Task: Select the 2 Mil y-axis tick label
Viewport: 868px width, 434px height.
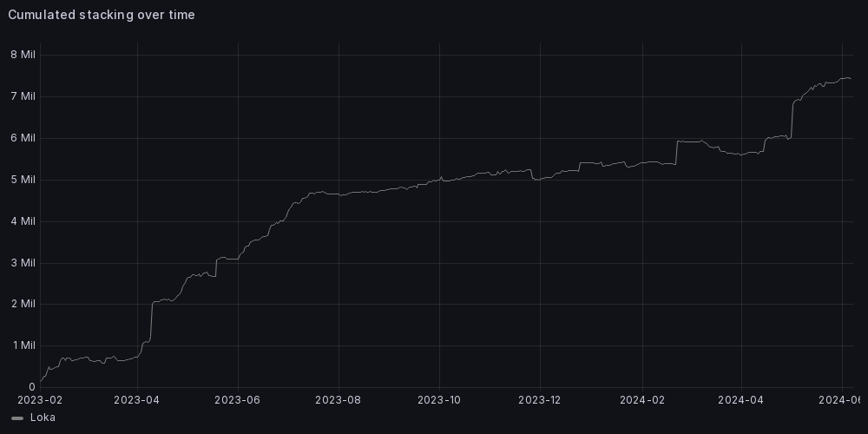Action: pyautogui.click(x=23, y=304)
